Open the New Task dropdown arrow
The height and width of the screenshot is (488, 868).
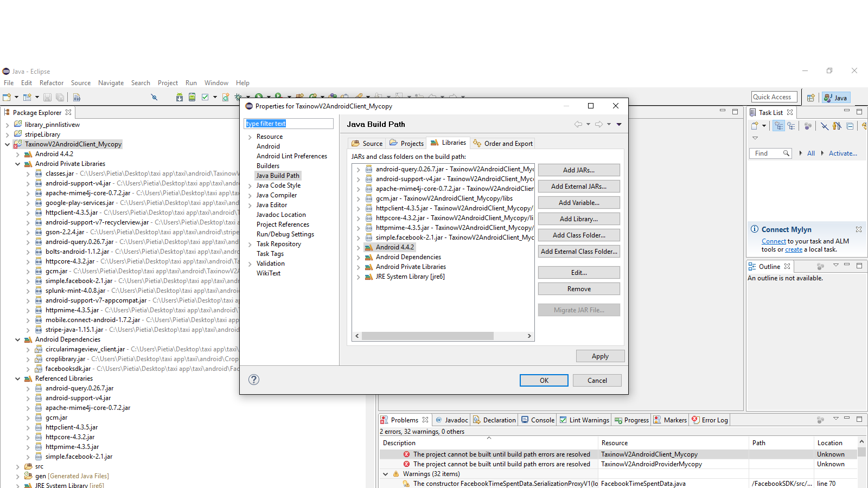click(x=764, y=126)
